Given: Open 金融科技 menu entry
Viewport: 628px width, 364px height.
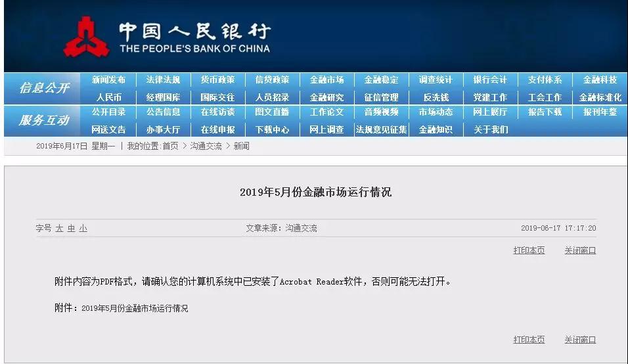Looking at the screenshot, I should click(x=600, y=80).
